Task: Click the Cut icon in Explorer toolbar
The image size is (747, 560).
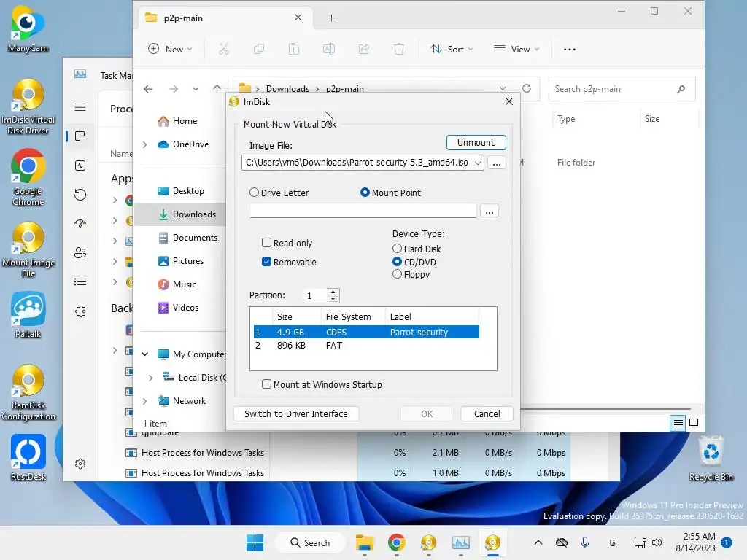Action: (224, 49)
